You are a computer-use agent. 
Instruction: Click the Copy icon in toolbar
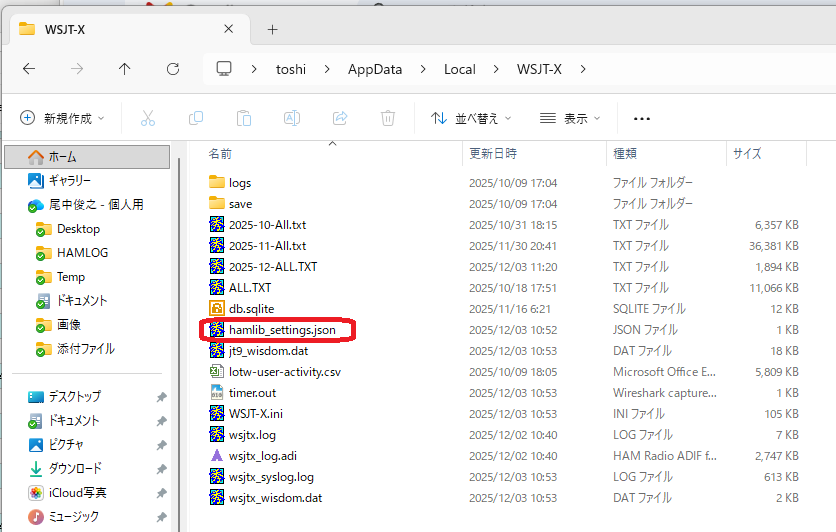(x=196, y=118)
